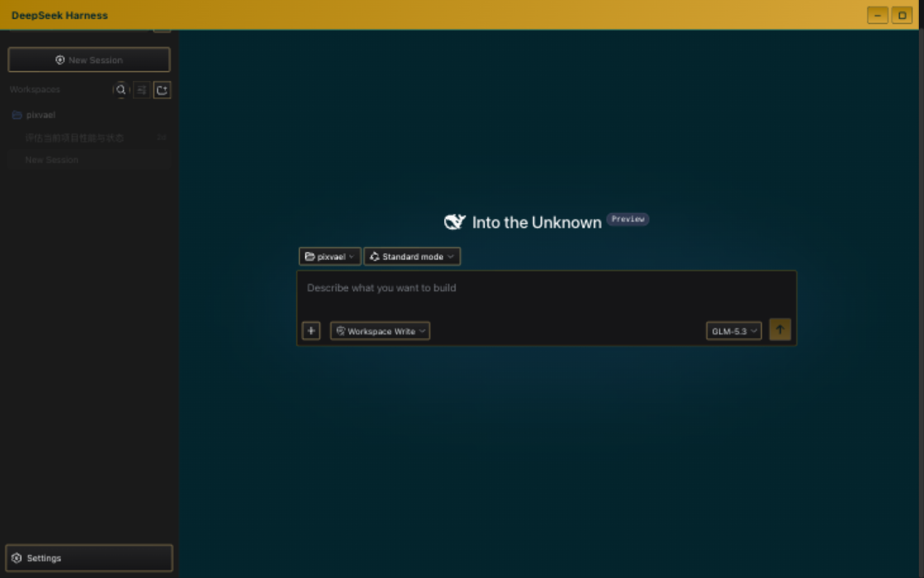The image size is (924, 578).
Task: Focus the 'Describe what you want to build' field
Action: point(546,288)
